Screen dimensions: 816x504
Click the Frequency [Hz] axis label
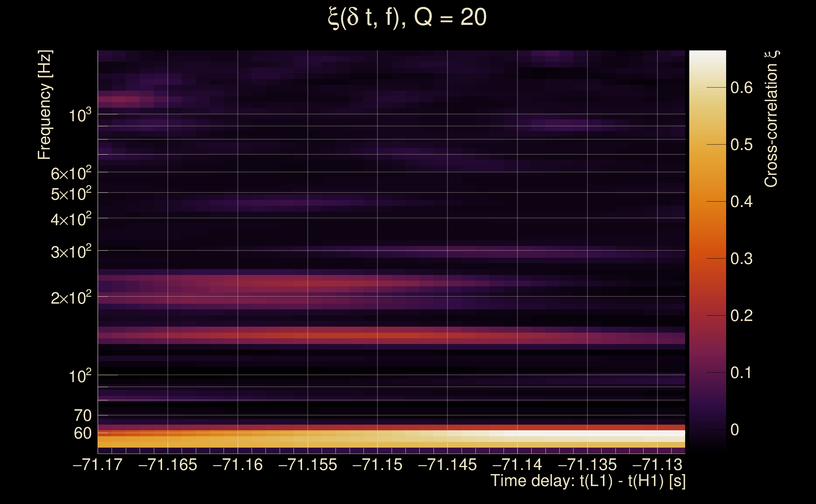pos(45,105)
